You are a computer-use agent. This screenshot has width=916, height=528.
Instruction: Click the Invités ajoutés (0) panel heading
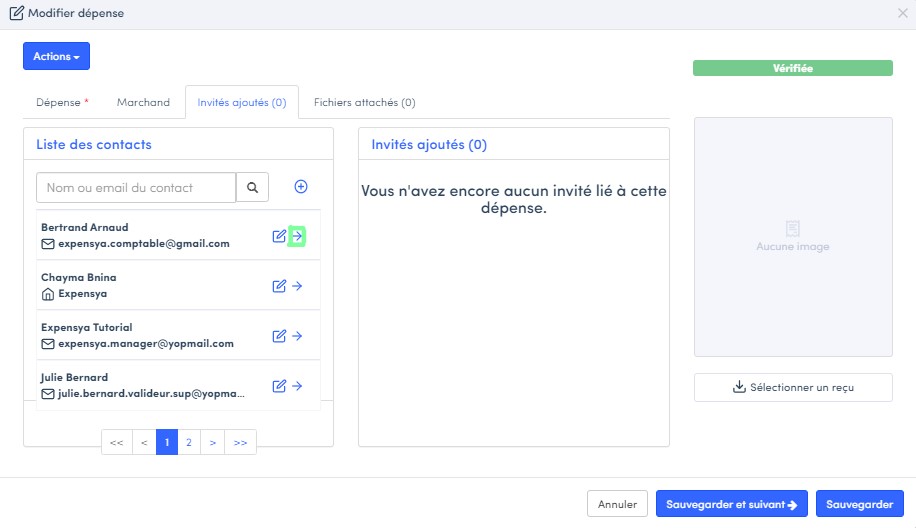[x=429, y=144]
